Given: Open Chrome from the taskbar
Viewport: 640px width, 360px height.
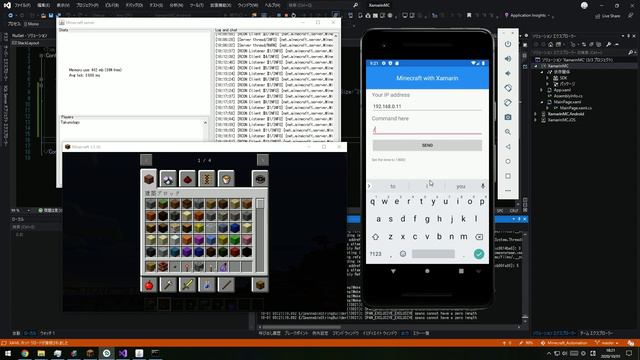Looking at the screenshot, I should [24, 353].
